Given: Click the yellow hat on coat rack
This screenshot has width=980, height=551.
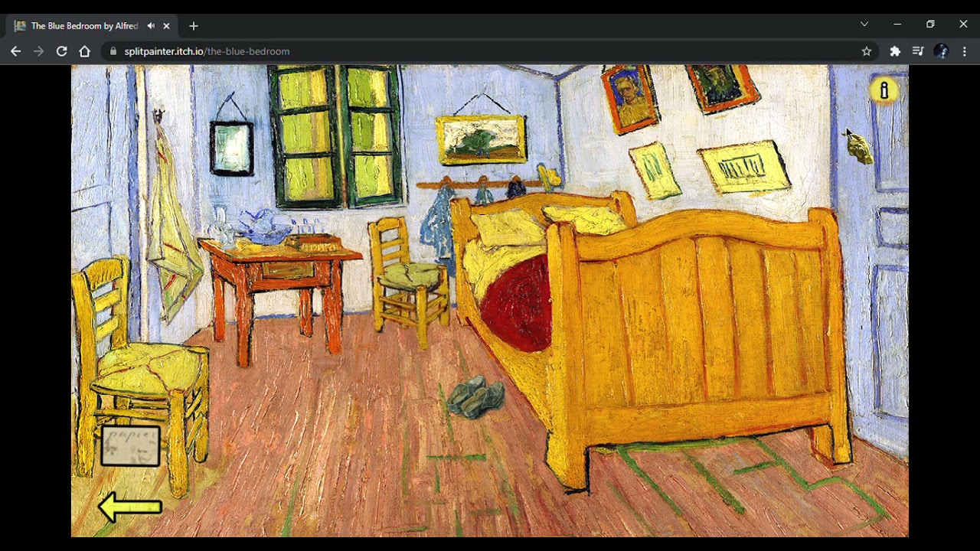Looking at the screenshot, I should pyautogui.click(x=550, y=177).
